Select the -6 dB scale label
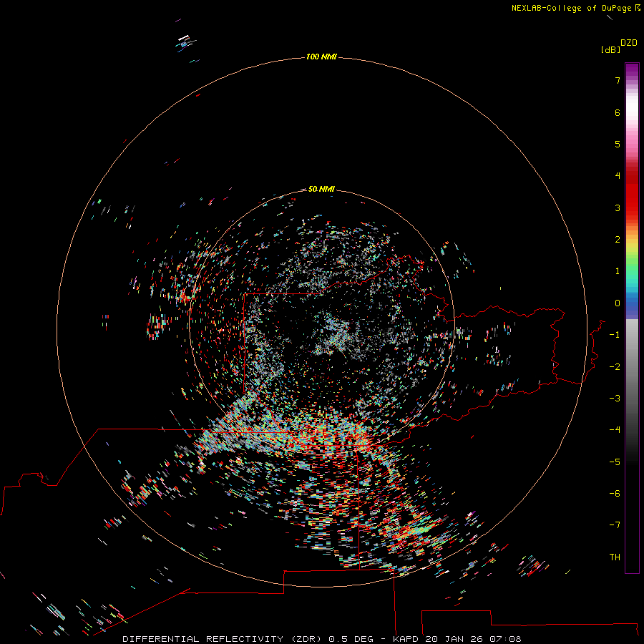 coord(615,494)
